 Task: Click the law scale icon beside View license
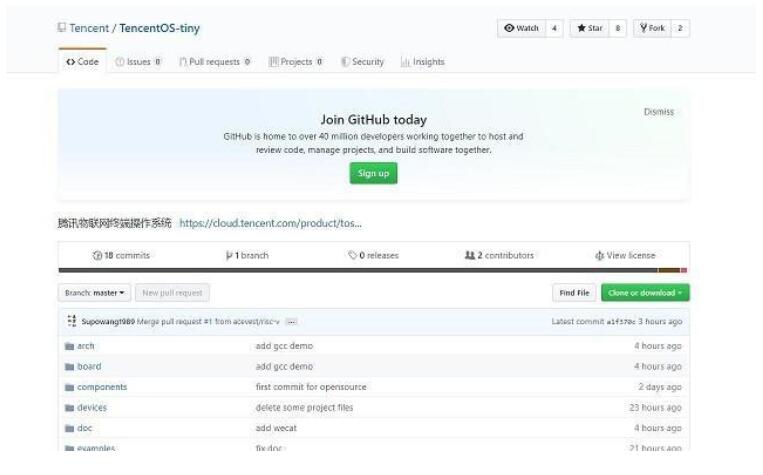600,255
